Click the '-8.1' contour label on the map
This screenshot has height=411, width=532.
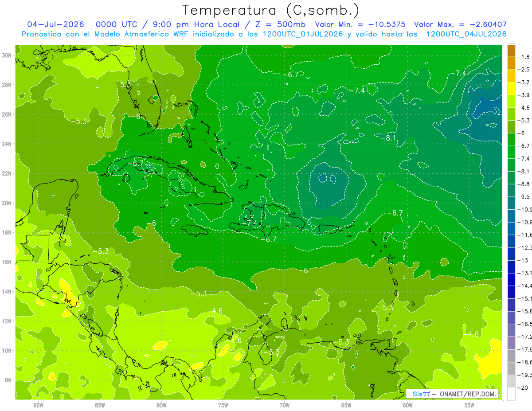point(388,138)
